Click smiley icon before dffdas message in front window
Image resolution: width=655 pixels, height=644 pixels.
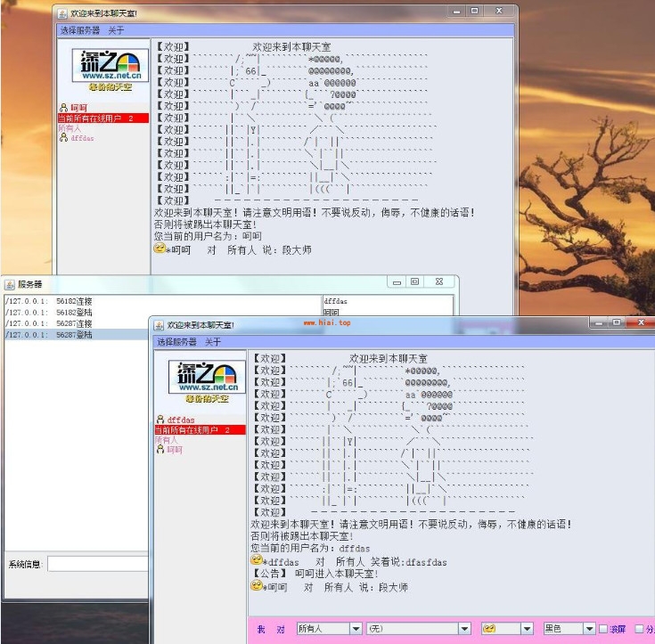257,559
